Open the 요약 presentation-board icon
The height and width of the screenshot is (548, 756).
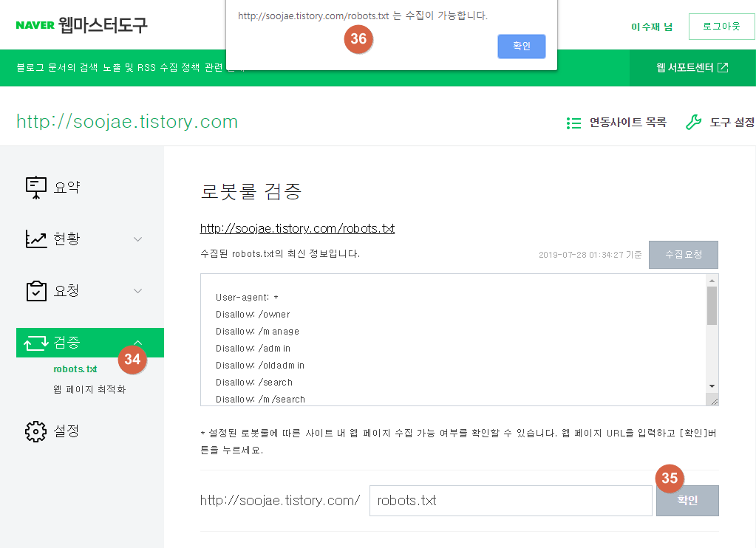[35, 188]
